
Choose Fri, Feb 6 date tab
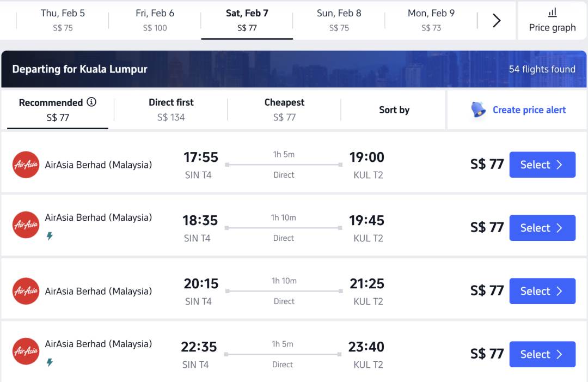(x=155, y=20)
